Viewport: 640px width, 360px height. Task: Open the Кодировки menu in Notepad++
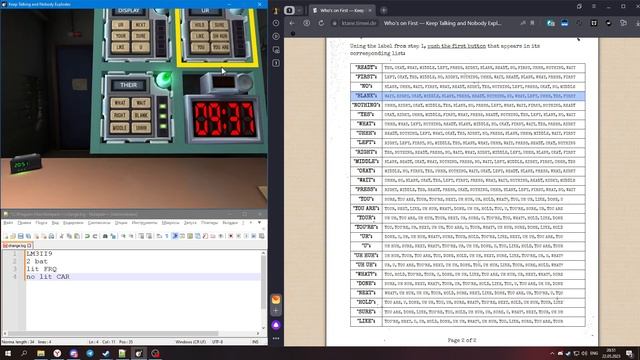(x=73, y=223)
